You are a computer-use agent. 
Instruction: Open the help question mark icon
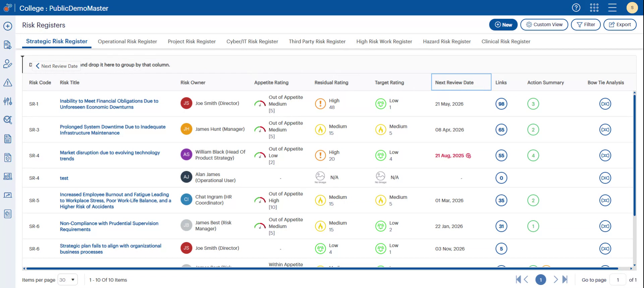[576, 8]
